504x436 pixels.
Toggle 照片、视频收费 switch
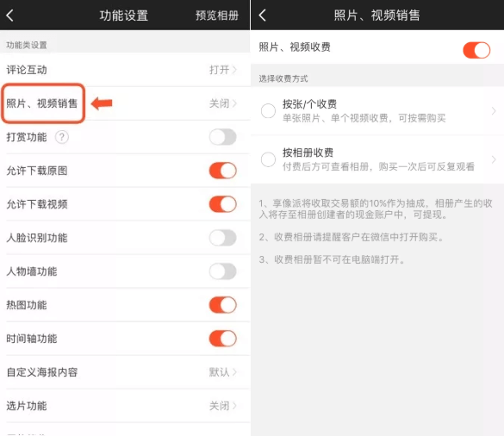[476, 50]
